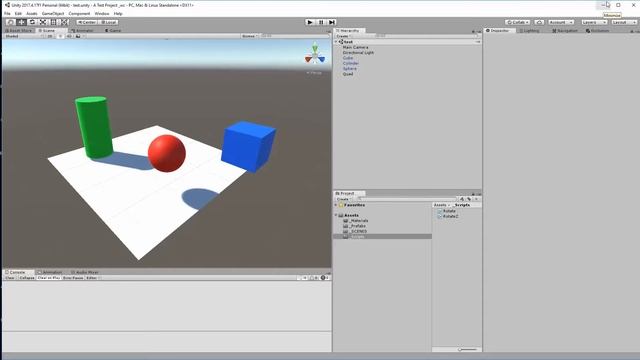
Task: Select the Scale tool in the toolbar
Action: 43,22
